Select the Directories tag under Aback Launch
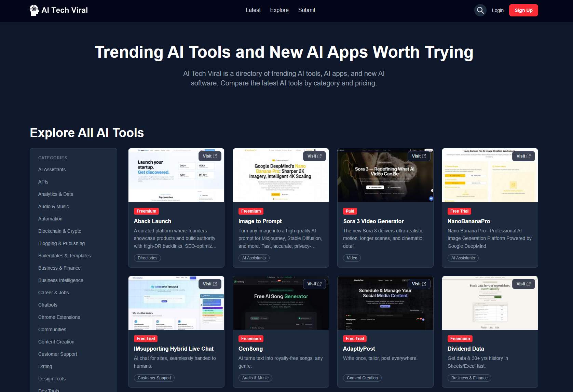 pos(147,258)
